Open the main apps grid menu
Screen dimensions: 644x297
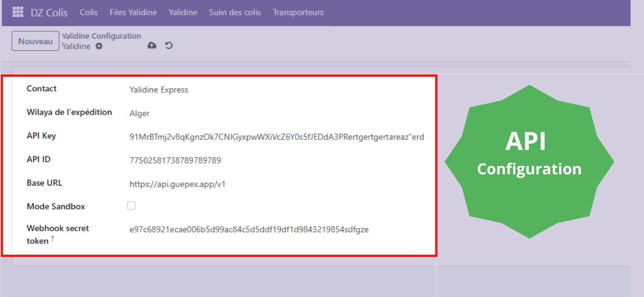[18, 12]
